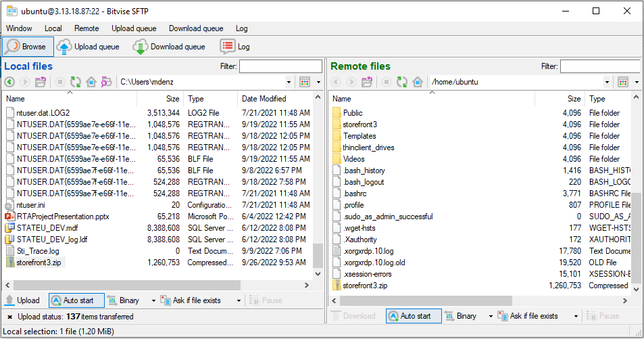
Task: Select the RTAProjectPresentation.pptx file icon
Action: coord(10,217)
